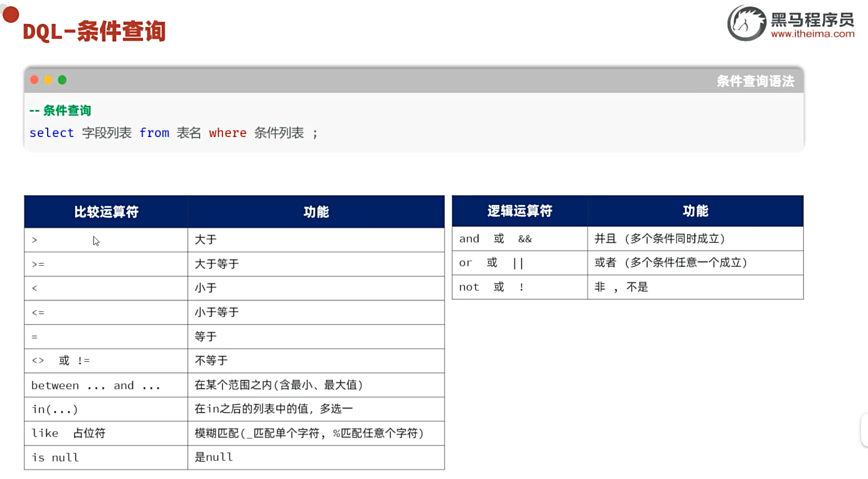Click 条件列表 in the SQL statement
Image resolution: width=868 pixels, height=479 pixels.
[279, 133]
